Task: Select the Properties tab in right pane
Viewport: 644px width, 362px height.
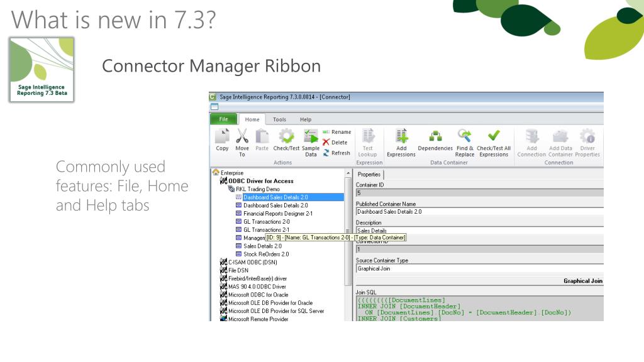Action: coord(369,175)
